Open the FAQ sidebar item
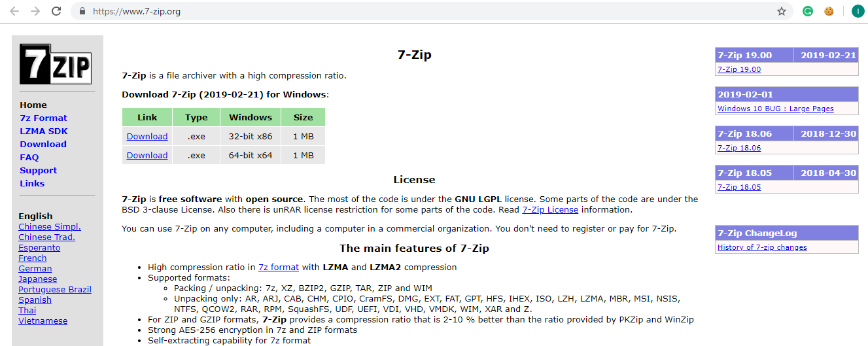This screenshot has height=346, width=868. coord(29,158)
